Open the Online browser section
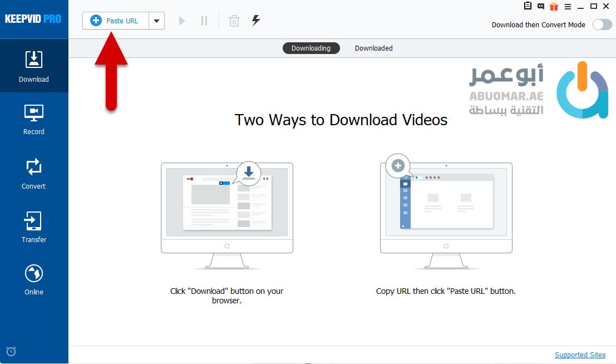Viewport: 616px width, 364px height. coord(34,280)
